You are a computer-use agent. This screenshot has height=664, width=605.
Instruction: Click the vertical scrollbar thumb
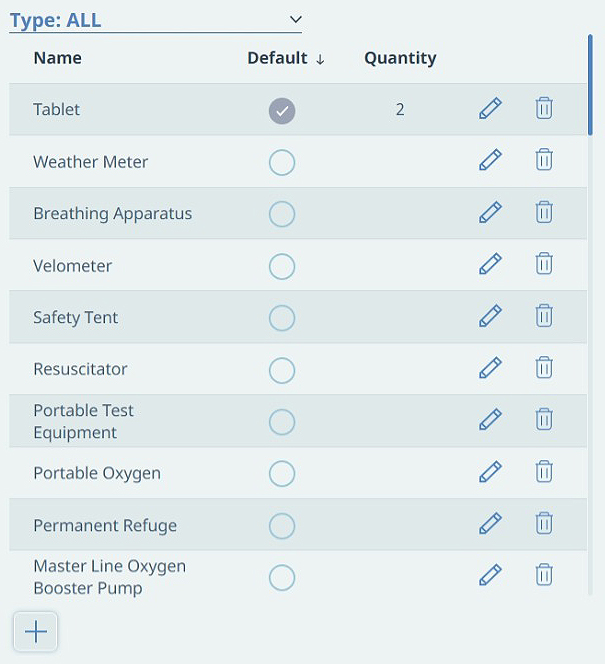[590, 85]
